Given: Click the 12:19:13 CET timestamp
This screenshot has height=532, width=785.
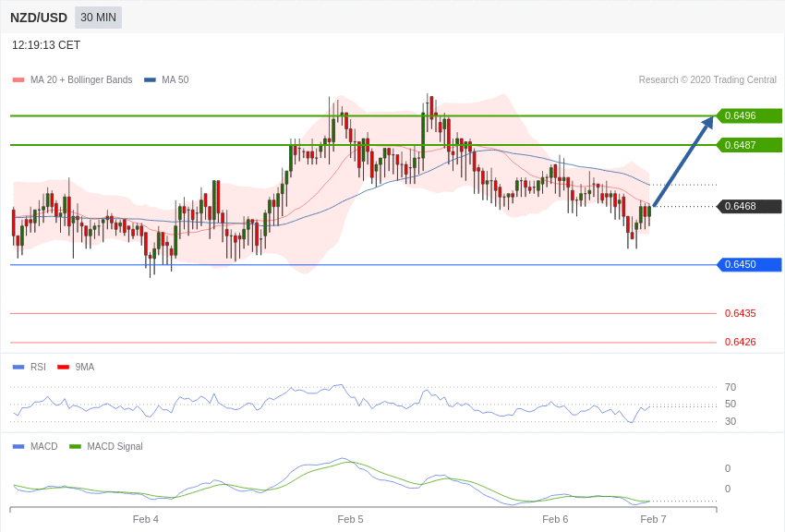Looking at the screenshot, I should coord(46,45).
